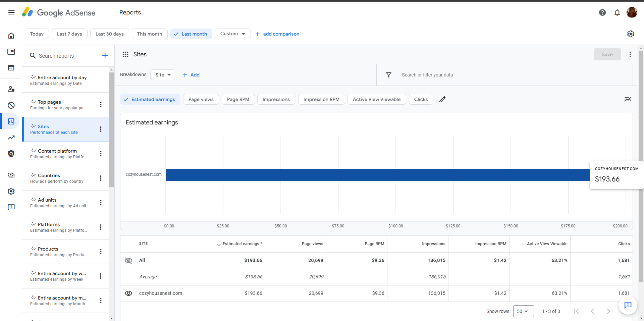This screenshot has width=644, height=321.
Task: Click Search or filter your data field
Action: pos(427,75)
